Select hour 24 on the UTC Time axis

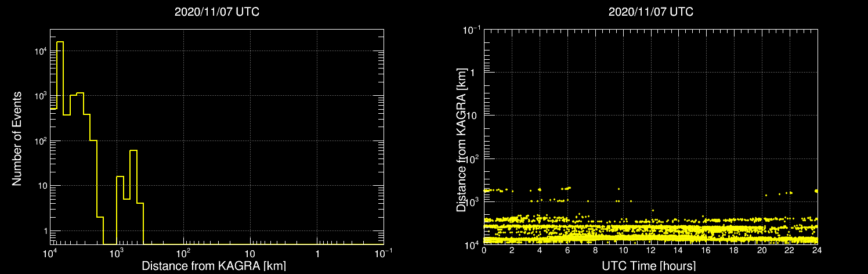(817, 251)
